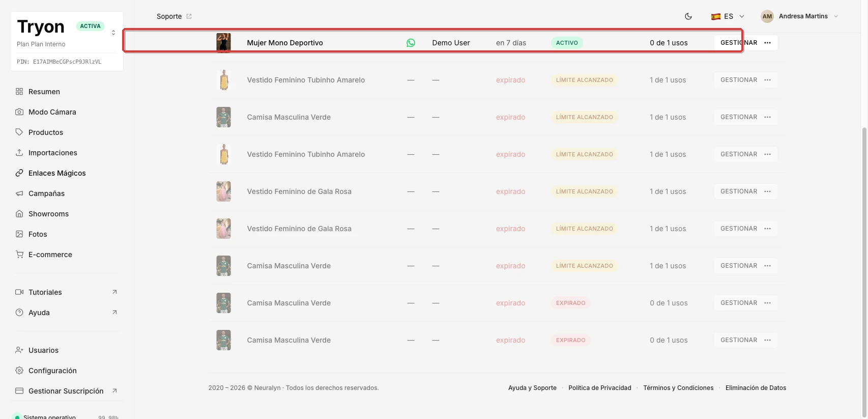Screen dimensions: 868x419
Task: Click WhatsApp icon on Mujer Mono Deportivo row
Action: tap(411, 43)
